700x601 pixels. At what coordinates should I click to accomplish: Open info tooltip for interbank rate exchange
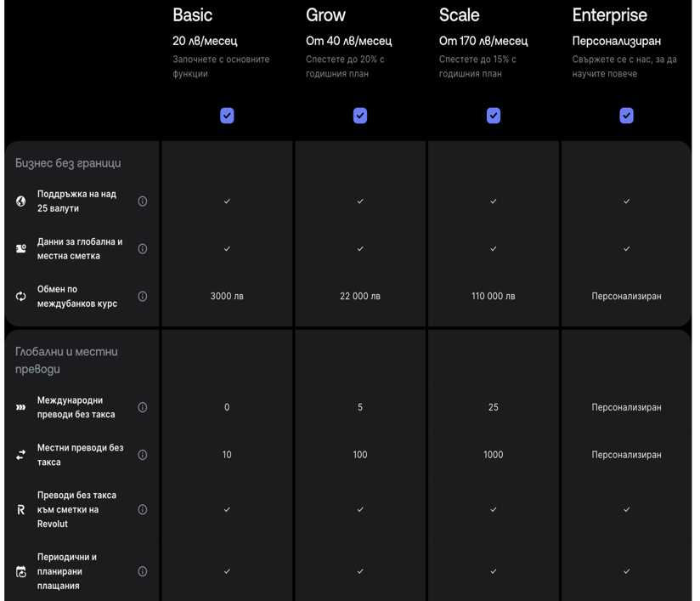coord(143,297)
